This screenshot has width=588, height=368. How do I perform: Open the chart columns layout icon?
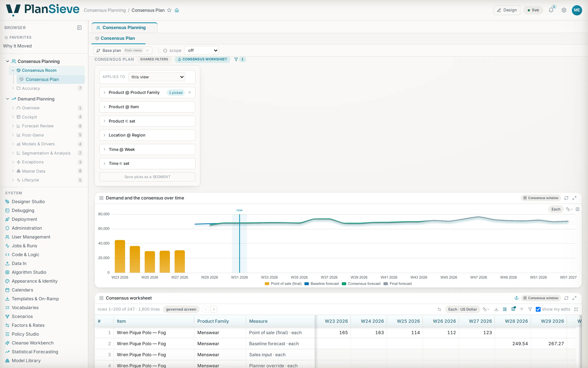click(578, 209)
